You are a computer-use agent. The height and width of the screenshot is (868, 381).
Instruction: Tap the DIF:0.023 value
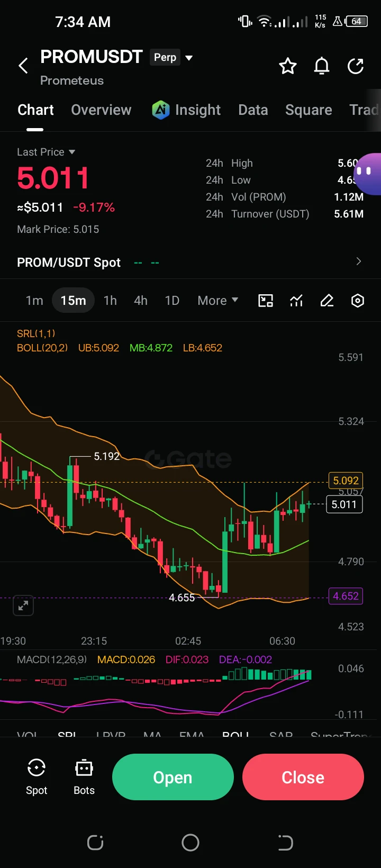coord(187,659)
